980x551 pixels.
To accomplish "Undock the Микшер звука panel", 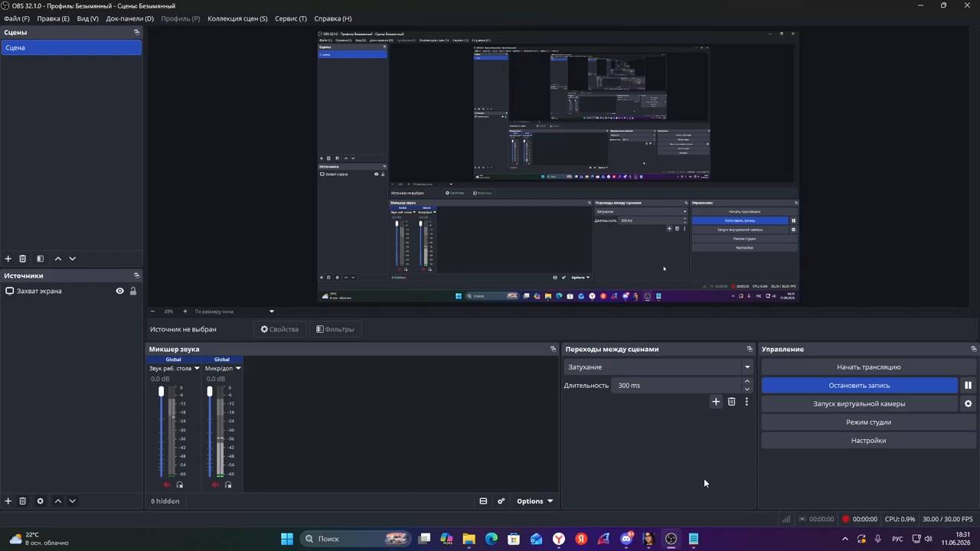I will pos(553,349).
